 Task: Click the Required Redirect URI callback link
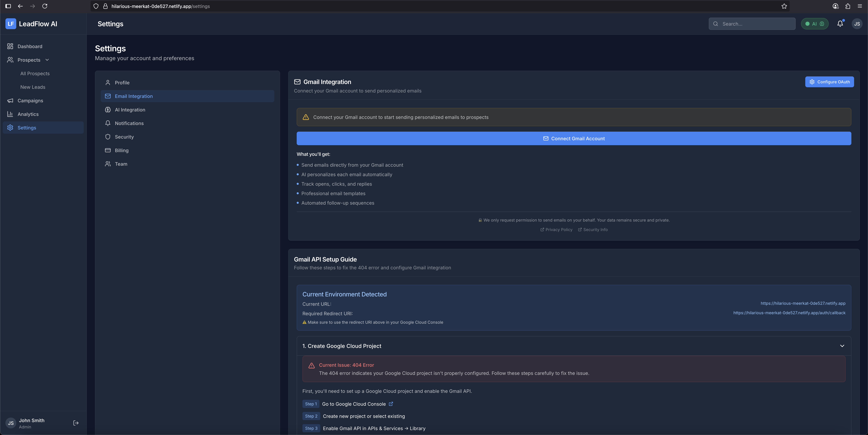[789, 313]
